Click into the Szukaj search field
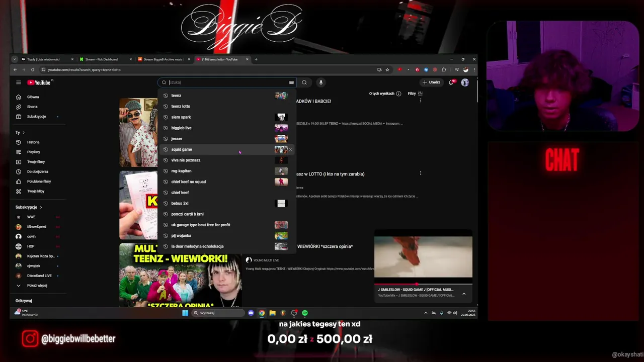Screen dimensions: 644x362 (x=227, y=82)
